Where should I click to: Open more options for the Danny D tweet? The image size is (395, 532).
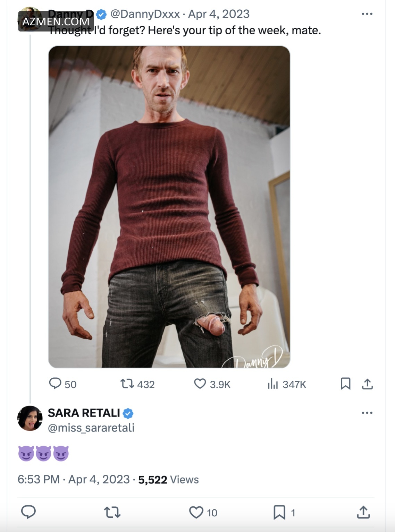pos(367,14)
